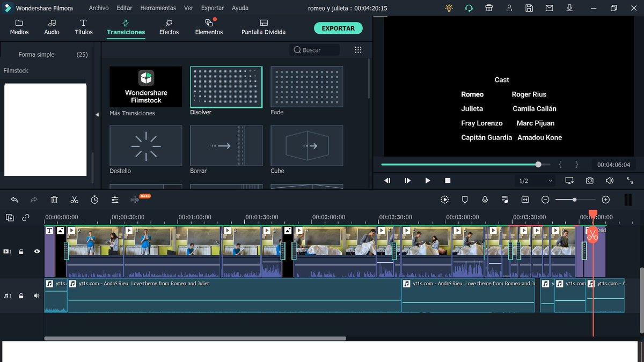
Task: Select the Destello transition
Action: click(x=146, y=146)
